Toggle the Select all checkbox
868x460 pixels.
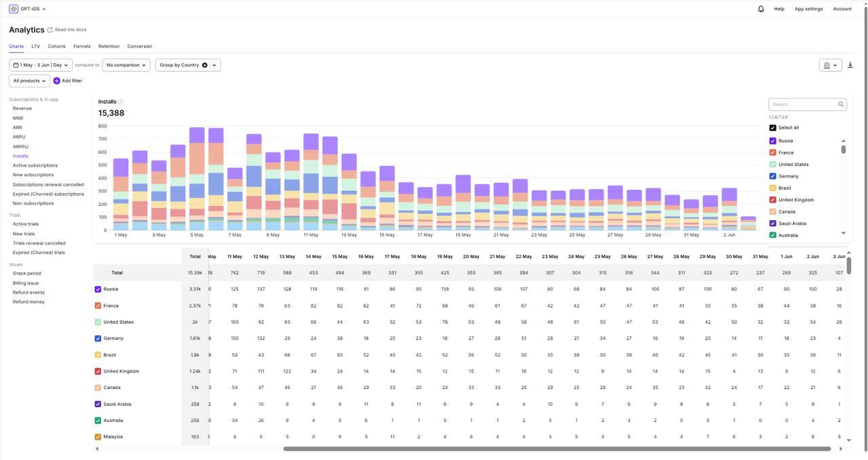click(772, 127)
